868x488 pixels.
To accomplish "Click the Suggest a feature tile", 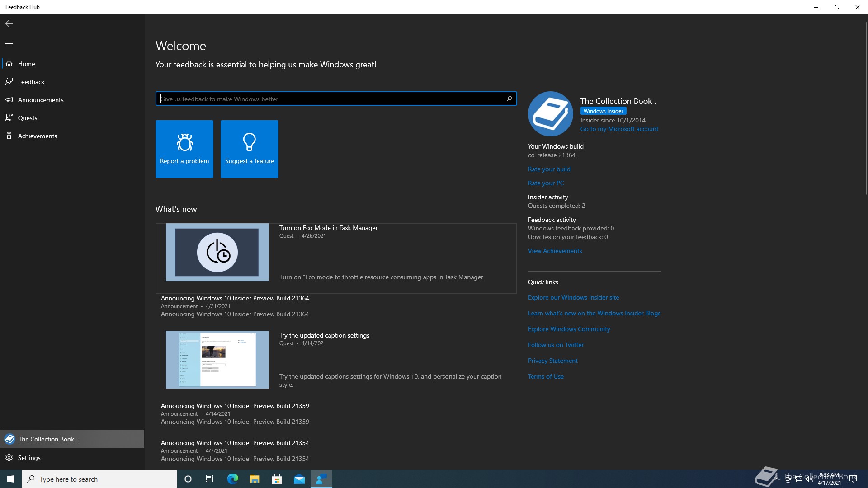I will pyautogui.click(x=250, y=149).
